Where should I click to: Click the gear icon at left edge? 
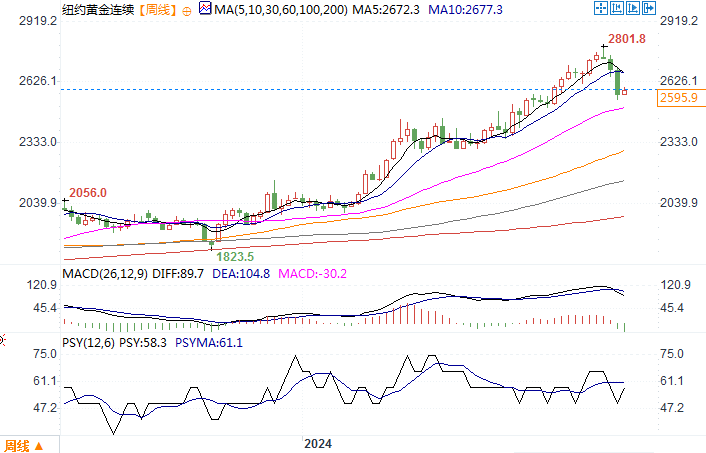click(2, 340)
